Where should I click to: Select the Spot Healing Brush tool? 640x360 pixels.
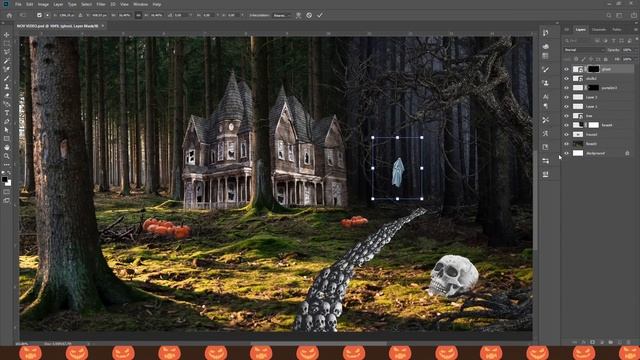point(7,69)
